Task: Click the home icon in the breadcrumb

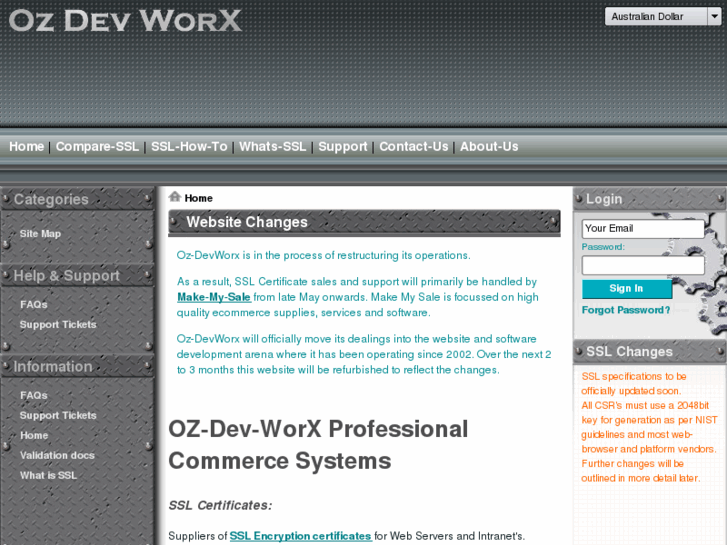Action: click(175, 197)
